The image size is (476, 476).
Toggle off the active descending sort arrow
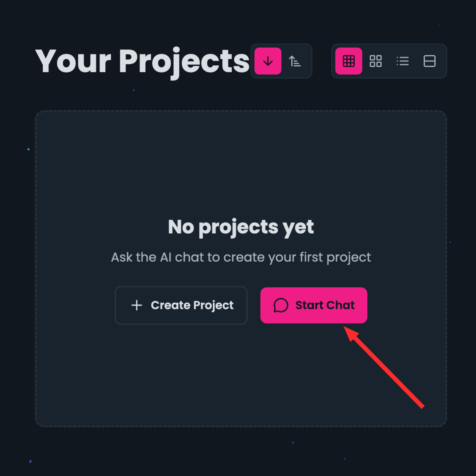(268, 61)
